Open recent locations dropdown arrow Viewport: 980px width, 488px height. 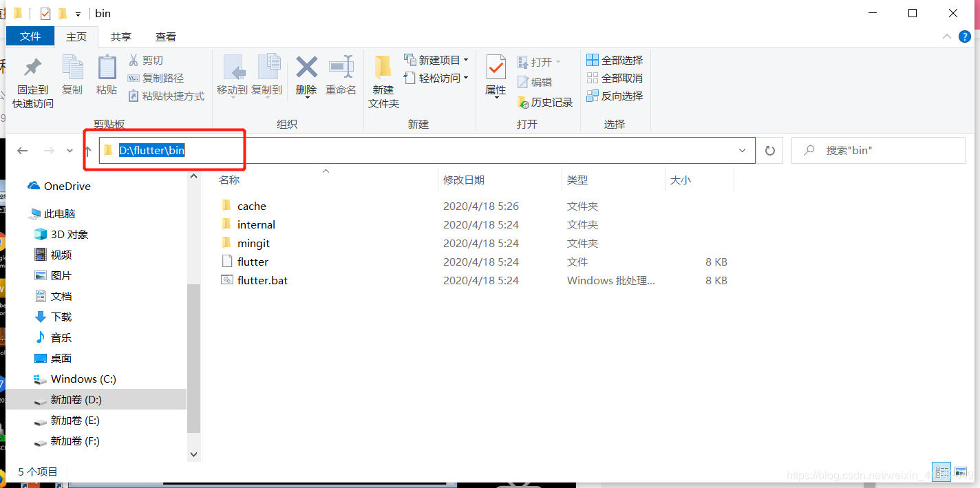click(x=70, y=151)
